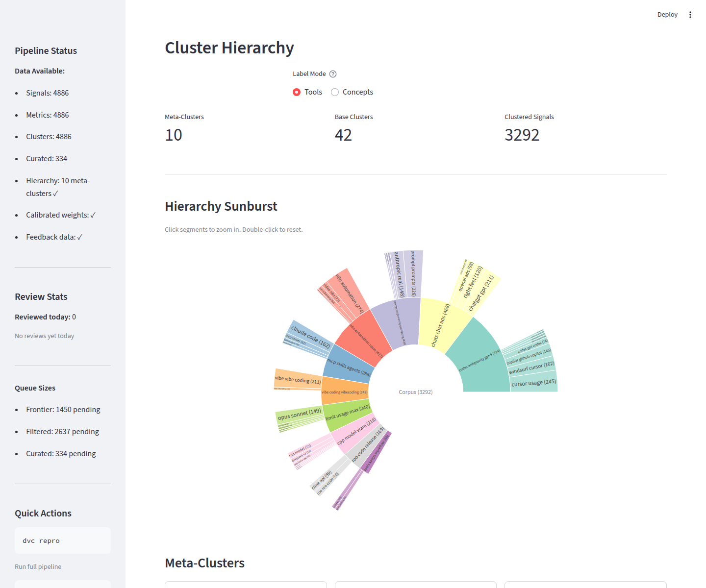This screenshot has height=588, width=706.
Task: Click the chats chat ads segment
Action: (441, 325)
